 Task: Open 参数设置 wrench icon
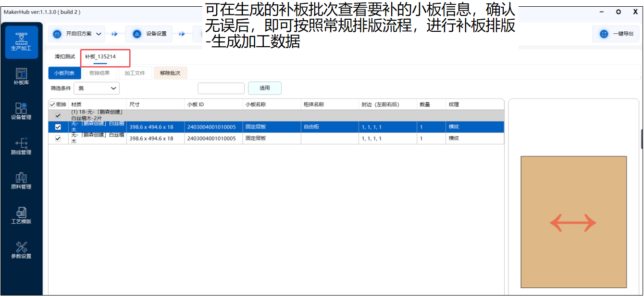pos(22,250)
